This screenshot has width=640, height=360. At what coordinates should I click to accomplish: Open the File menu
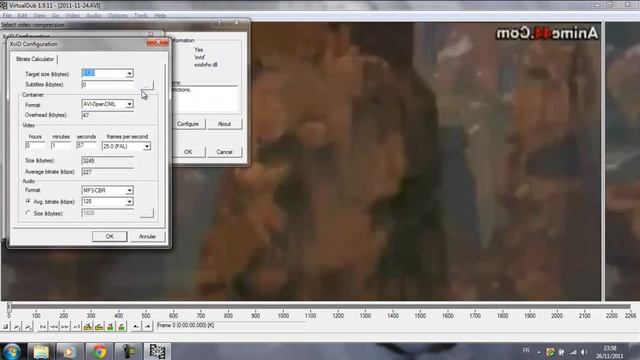tap(7, 16)
